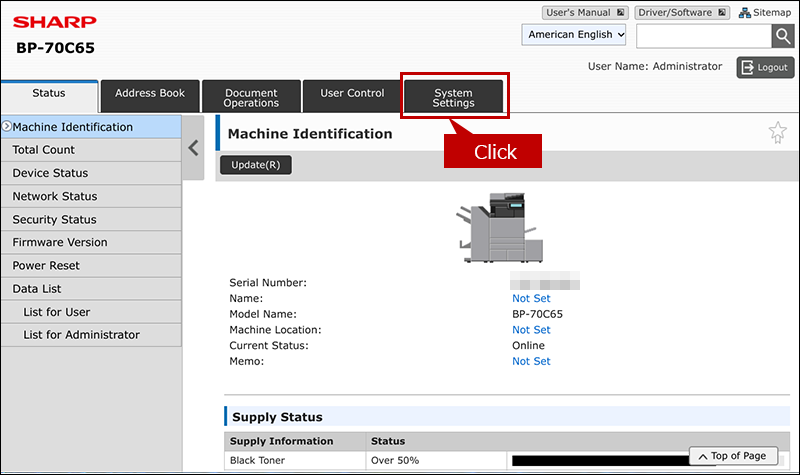Image resolution: width=800 pixels, height=475 pixels.
Task: Click the Supply Status section heading
Action: pyautogui.click(x=277, y=417)
